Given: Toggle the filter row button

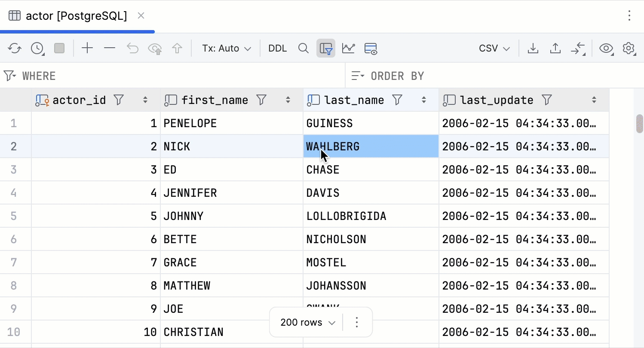Looking at the screenshot, I should tap(325, 48).
